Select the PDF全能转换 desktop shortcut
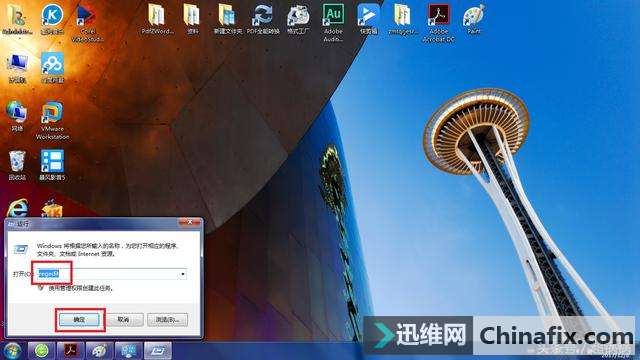The width and height of the screenshot is (640, 360). pos(263,19)
